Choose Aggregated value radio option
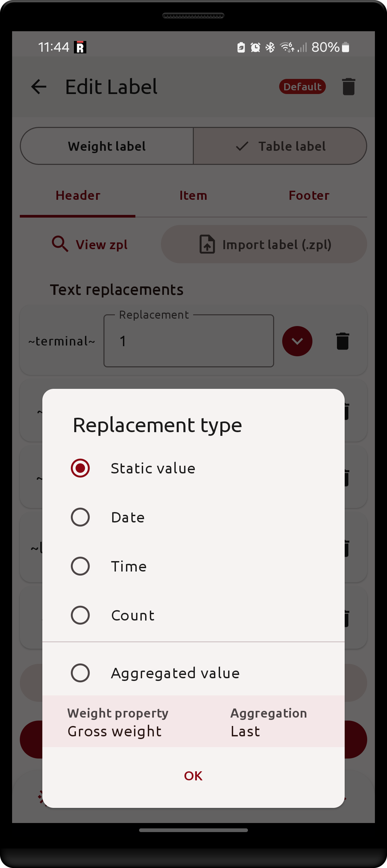The image size is (387, 868). (x=80, y=673)
